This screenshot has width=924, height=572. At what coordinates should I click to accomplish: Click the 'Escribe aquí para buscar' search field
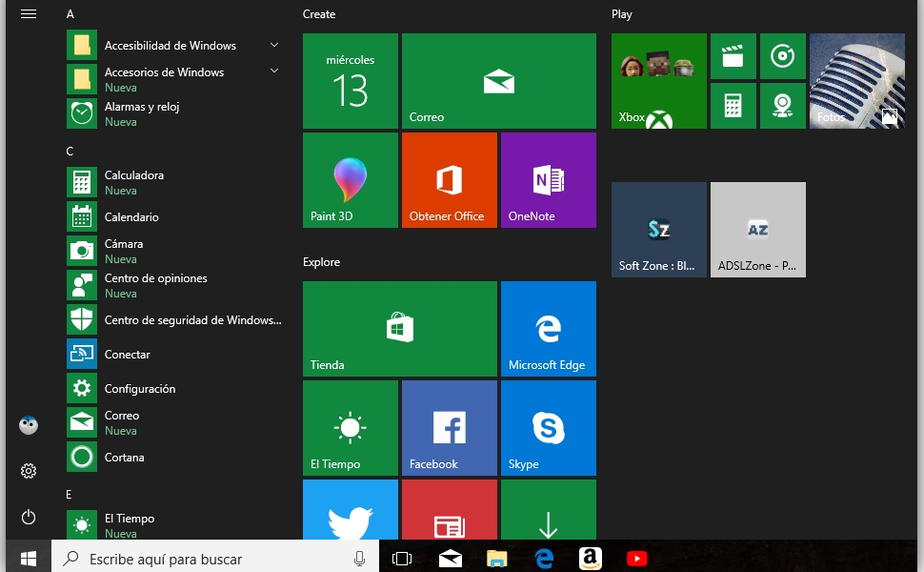pyautogui.click(x=210, y=560)
